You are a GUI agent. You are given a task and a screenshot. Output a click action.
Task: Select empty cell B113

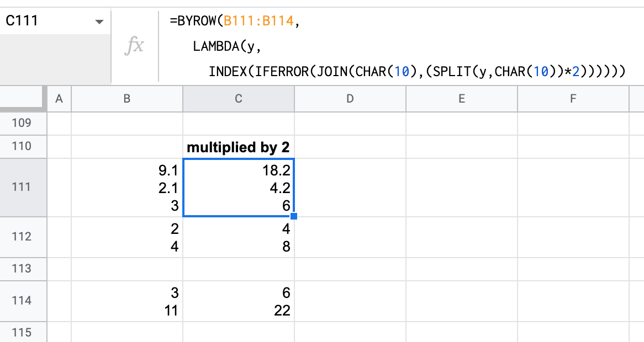click(x=127, y=269)
